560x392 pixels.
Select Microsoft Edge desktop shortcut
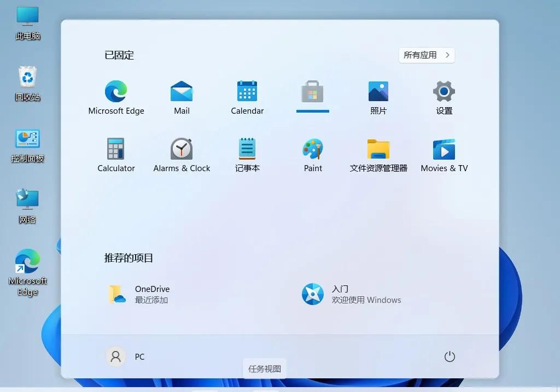[27, 273]
